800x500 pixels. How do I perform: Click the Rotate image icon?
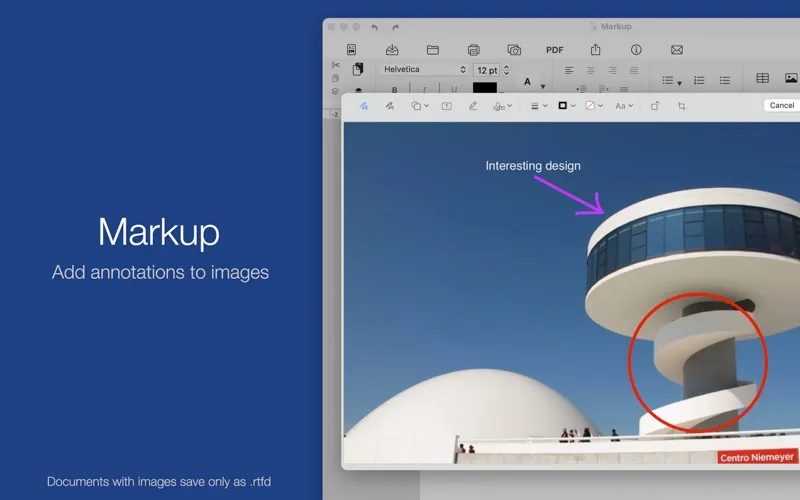pos(655,106)
